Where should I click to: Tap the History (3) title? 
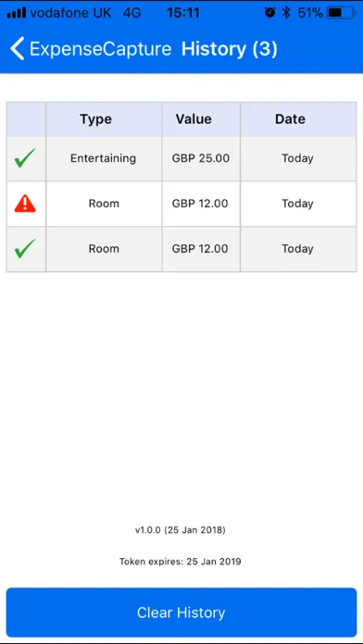pyautogui.click(x=230, y=49)
